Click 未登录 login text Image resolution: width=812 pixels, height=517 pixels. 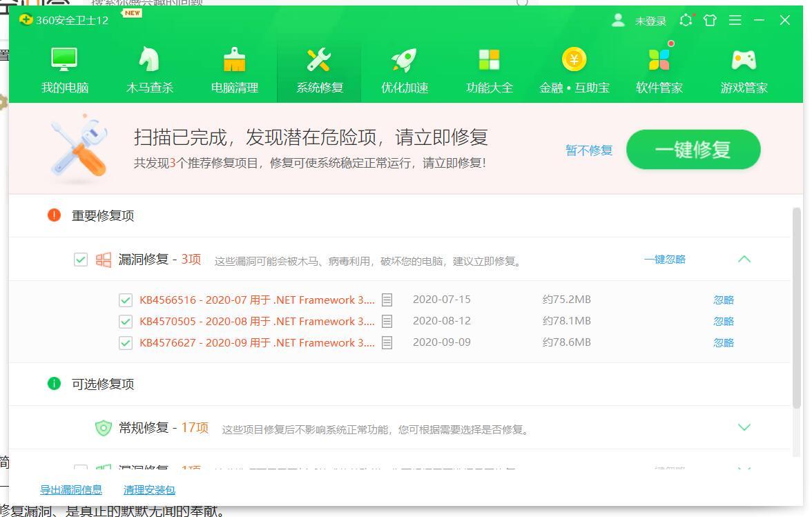pos(650,21)
